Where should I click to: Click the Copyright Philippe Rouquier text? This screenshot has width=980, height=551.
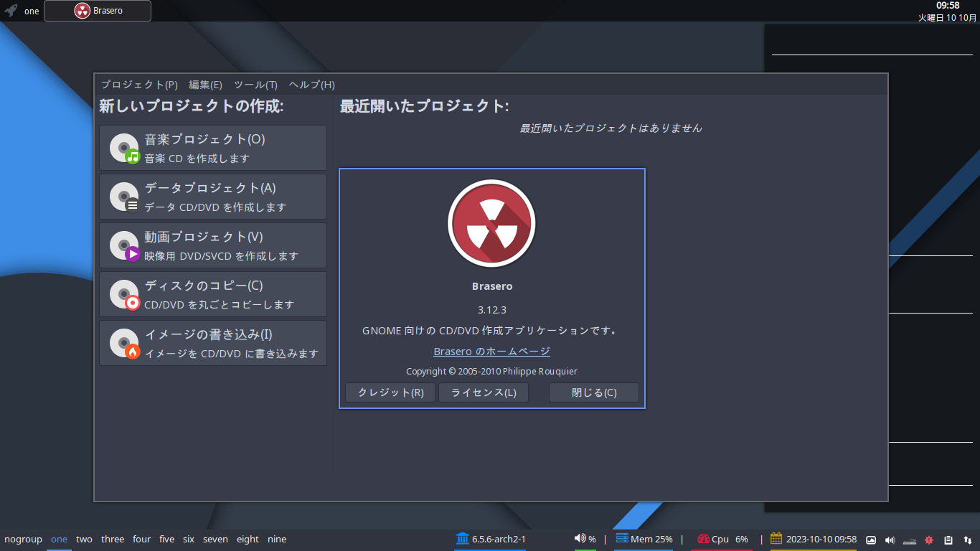pos(491,371)
